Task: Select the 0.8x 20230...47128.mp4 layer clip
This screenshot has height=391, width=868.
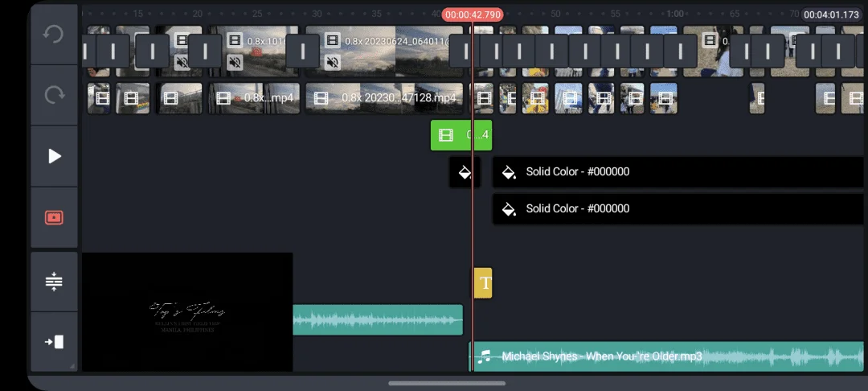Action: click(x=384, y=98)
